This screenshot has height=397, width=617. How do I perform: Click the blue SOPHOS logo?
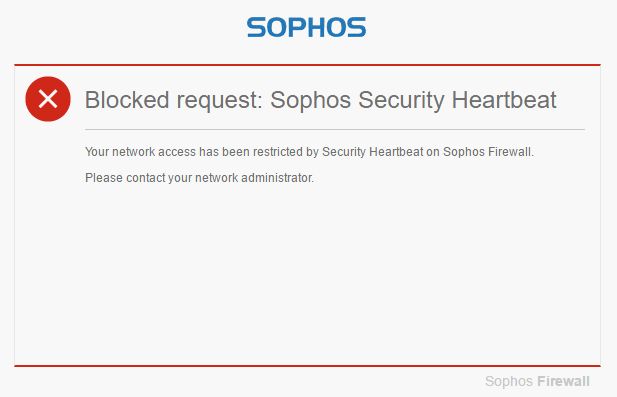(x=307, y=27)
